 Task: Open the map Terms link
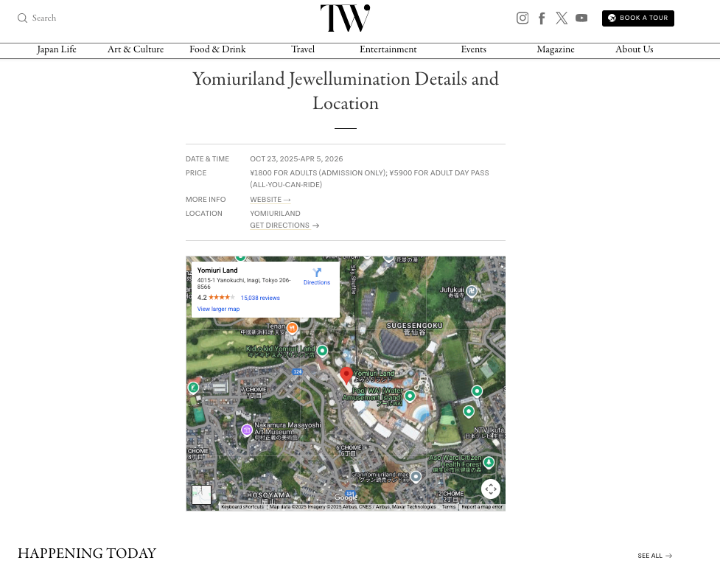coord(449,507)
